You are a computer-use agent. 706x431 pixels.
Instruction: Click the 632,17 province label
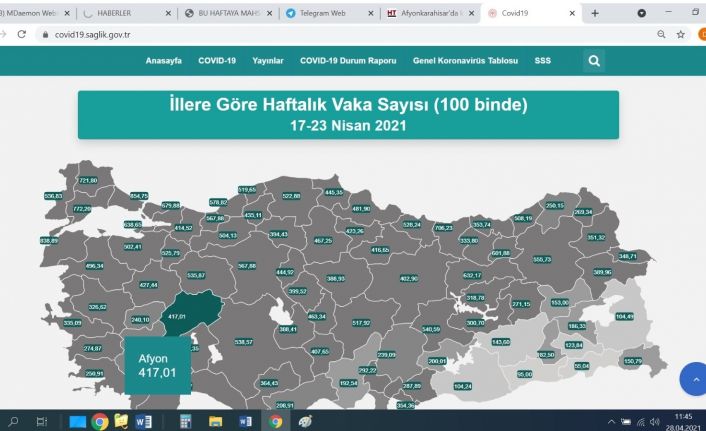(x=472, y=275)
